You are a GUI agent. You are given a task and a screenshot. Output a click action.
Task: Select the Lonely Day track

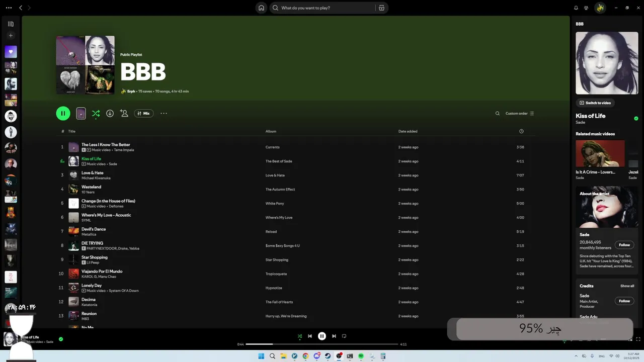pyautogui.click(x=296, y=288)
